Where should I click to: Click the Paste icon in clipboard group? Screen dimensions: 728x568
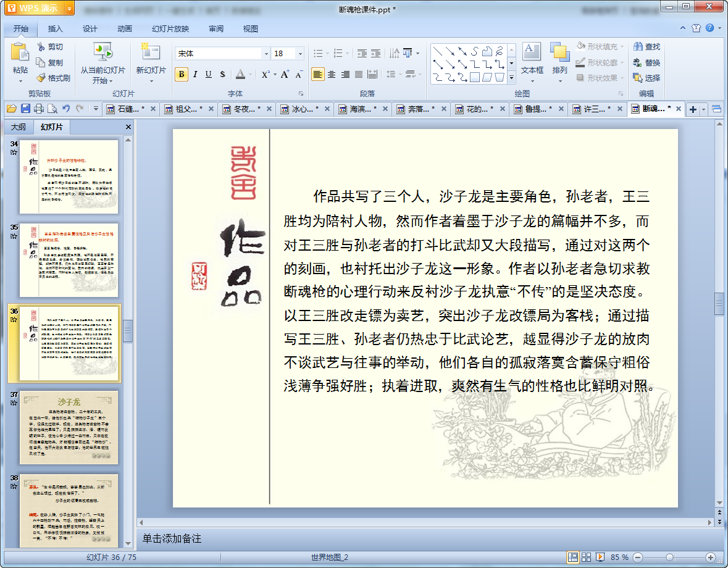pos(20,52)
